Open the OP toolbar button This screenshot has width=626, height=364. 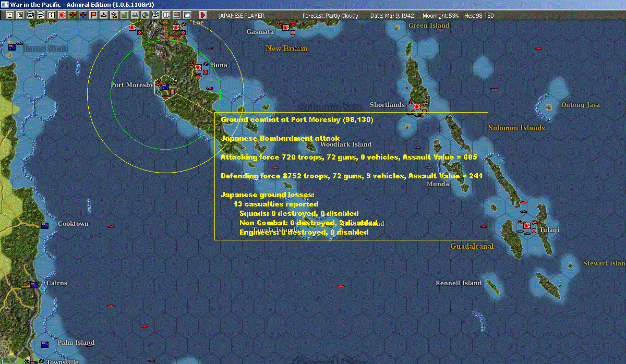(166, 15)
